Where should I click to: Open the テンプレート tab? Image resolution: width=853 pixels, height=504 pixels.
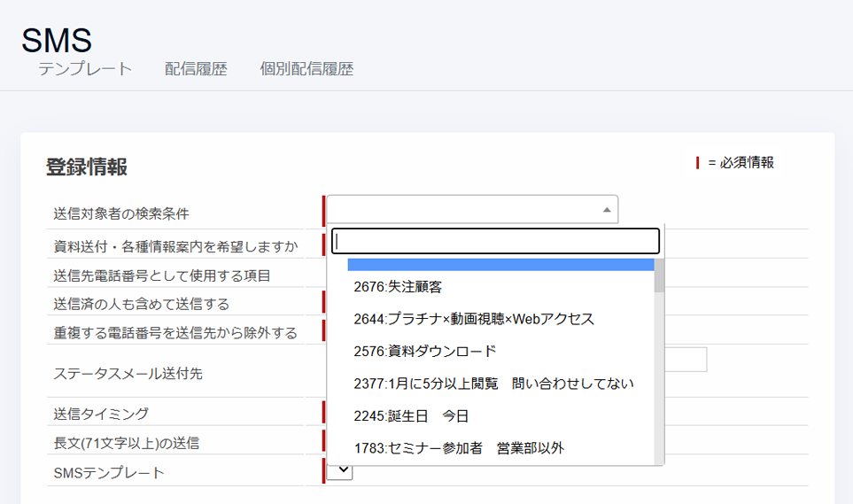(85, 68)
